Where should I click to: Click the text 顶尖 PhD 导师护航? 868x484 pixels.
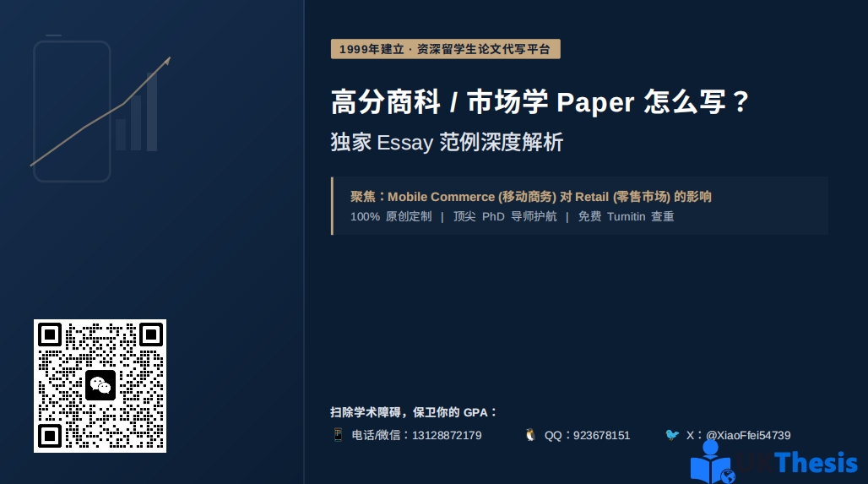pyautogui.click(x=505, y=216)
